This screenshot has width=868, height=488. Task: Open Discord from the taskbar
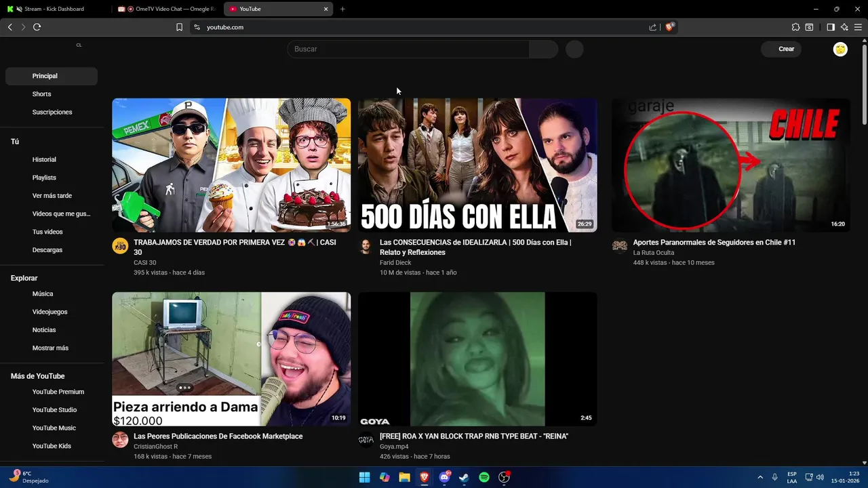[444, 477]
